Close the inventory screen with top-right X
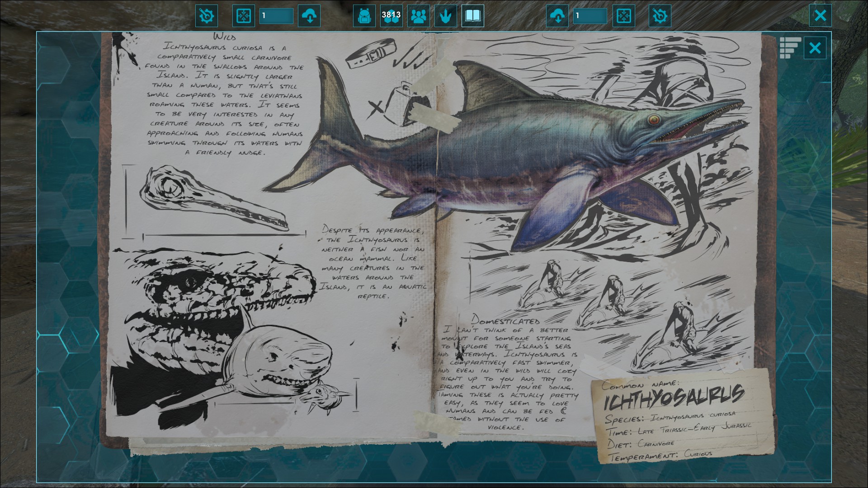This screenshot has width=868, height=488. [820, 16]
